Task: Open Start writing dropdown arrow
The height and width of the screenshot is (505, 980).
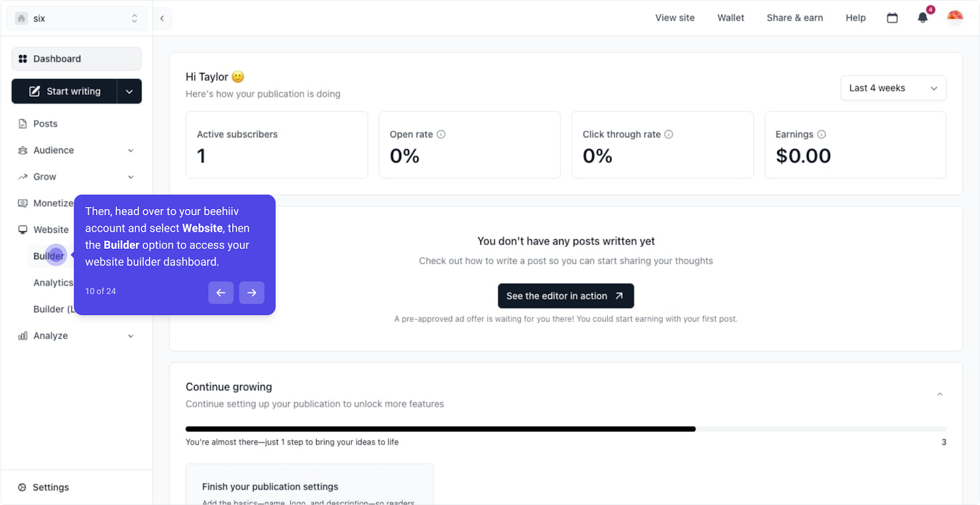Action: [129, 91]
